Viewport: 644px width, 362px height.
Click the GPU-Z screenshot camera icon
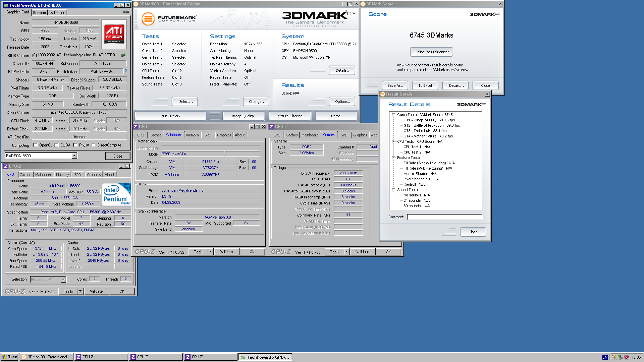[126, 12]
